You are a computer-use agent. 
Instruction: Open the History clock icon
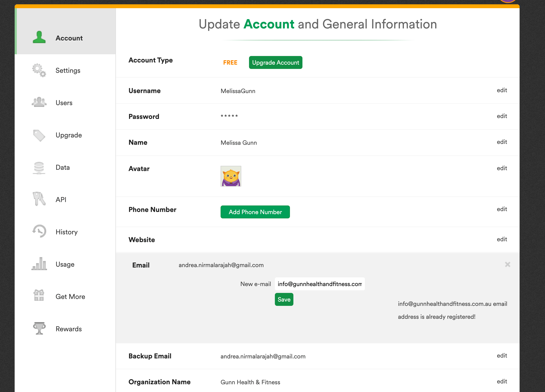(x=39, y=231)
